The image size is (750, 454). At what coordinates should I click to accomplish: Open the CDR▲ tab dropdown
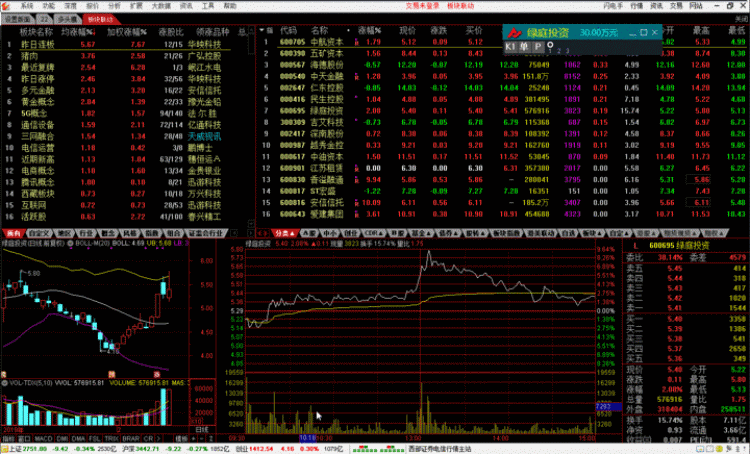(x=374, y=233)
